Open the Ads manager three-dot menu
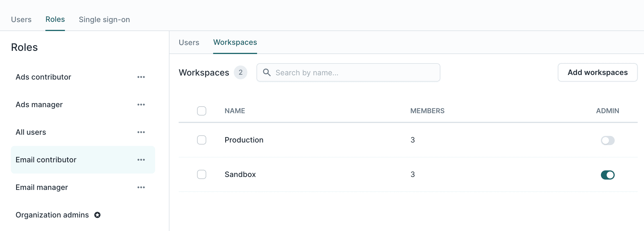The image size is (644, 231). pyautogui.click(x=141, y=105)
